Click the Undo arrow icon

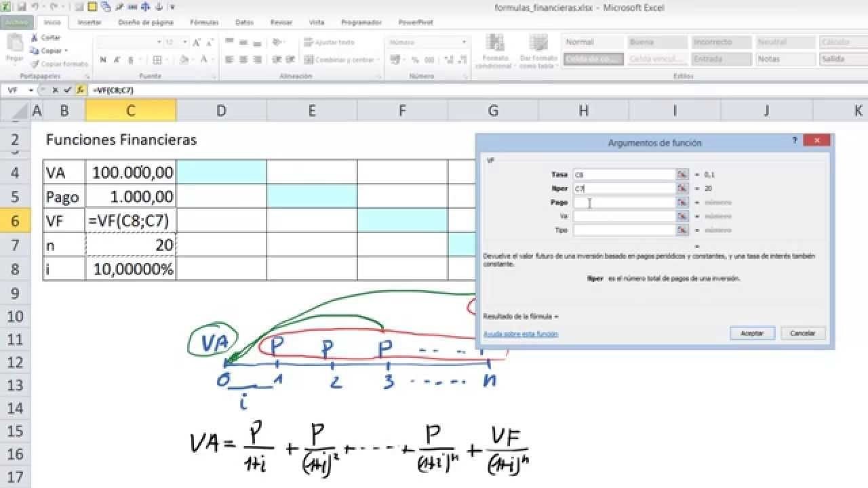click(35, 7)
